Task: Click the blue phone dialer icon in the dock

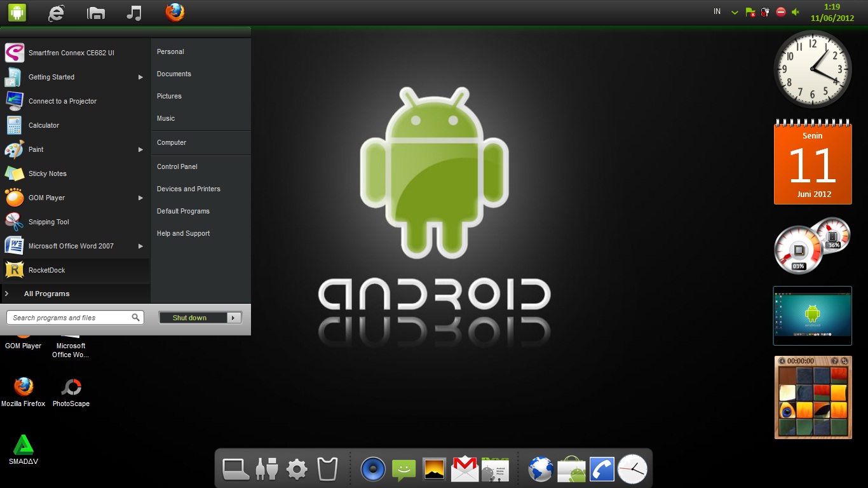Action: click(601, 469)
